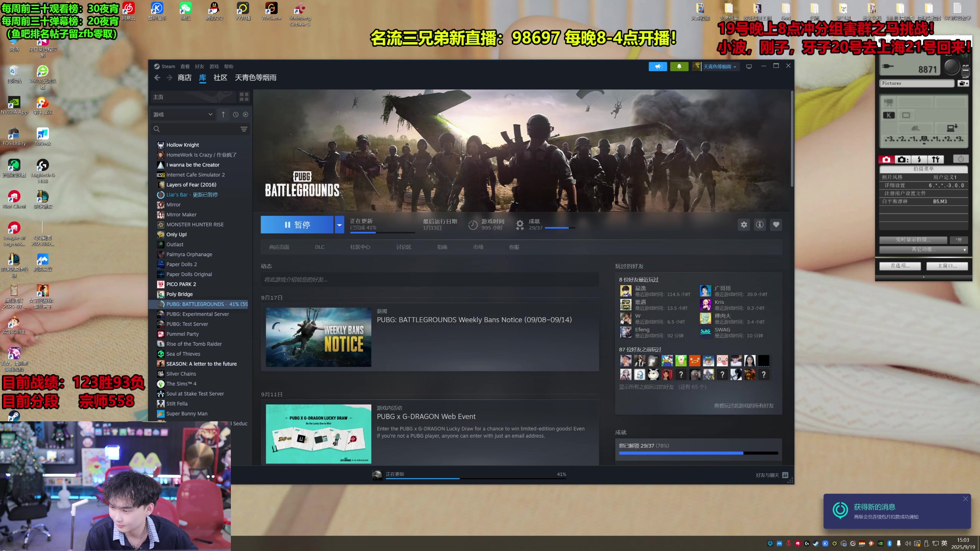Switch to 商店 tab
The image size is (980, 551).
coord(185,78)
